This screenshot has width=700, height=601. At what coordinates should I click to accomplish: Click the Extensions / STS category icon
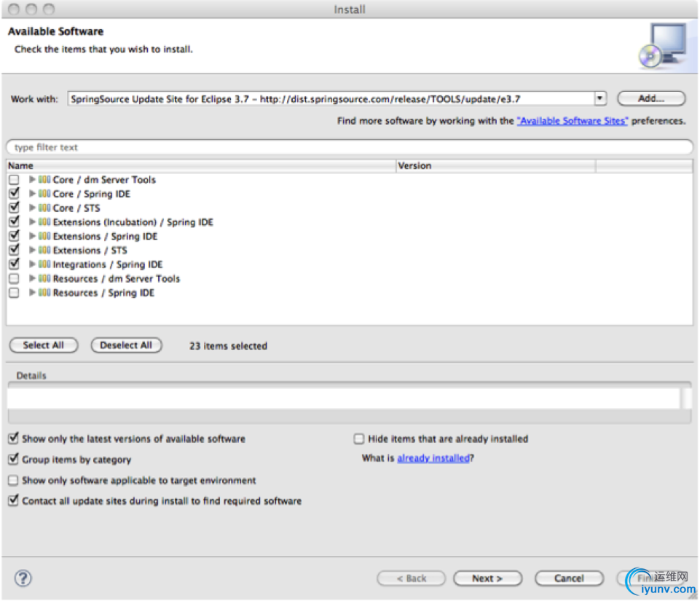point(44,250)
